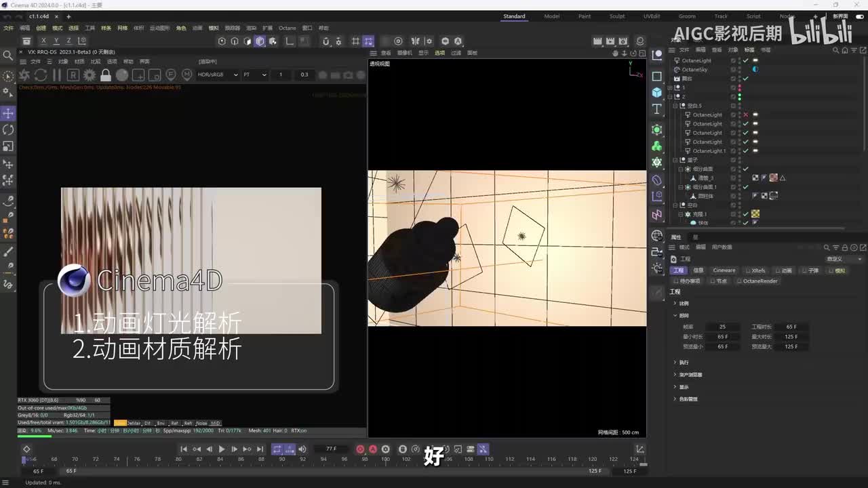
Task: Toggle visibility dots of OctaneSky object
Action: [739, 69]
